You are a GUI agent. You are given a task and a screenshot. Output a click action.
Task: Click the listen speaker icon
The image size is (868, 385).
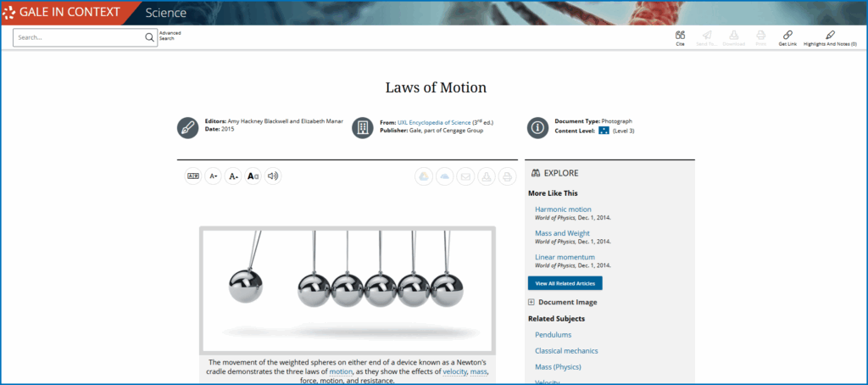point(272,176)
